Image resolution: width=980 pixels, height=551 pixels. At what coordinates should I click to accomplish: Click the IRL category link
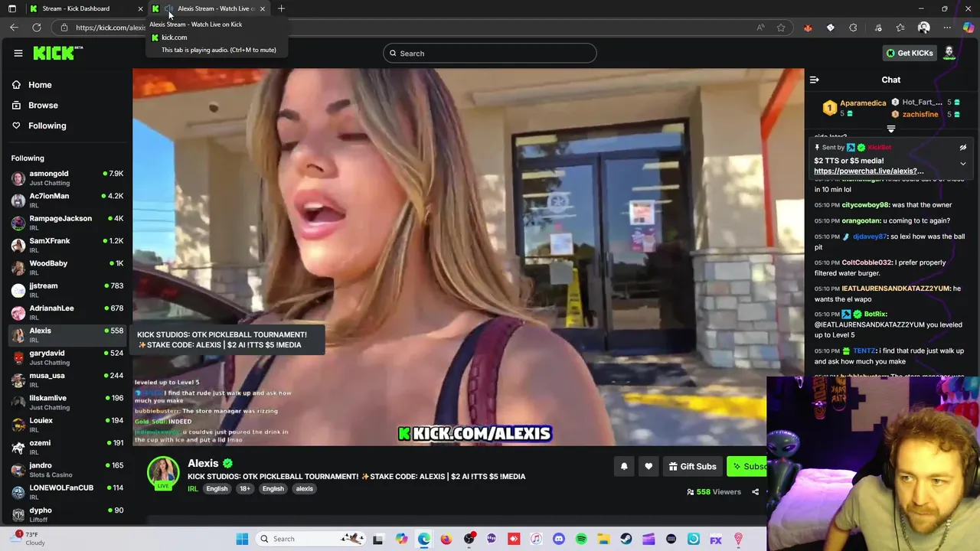(x=193, y=489)
